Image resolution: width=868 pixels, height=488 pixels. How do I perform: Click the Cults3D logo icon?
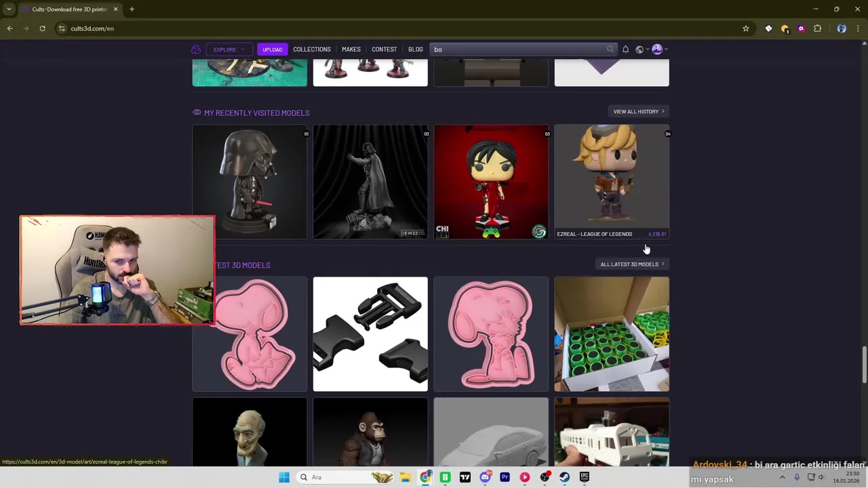point(196,49)
